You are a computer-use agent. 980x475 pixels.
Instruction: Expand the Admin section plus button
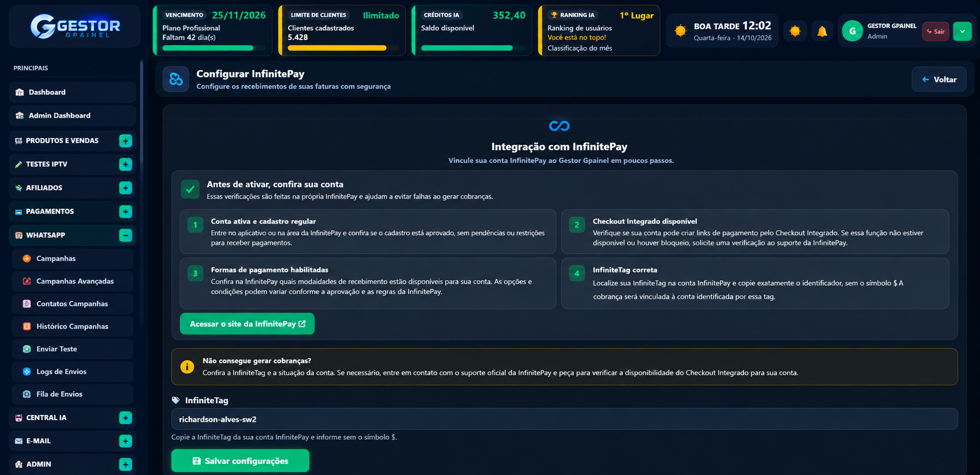pyautogui.click(x=126, y=465)
